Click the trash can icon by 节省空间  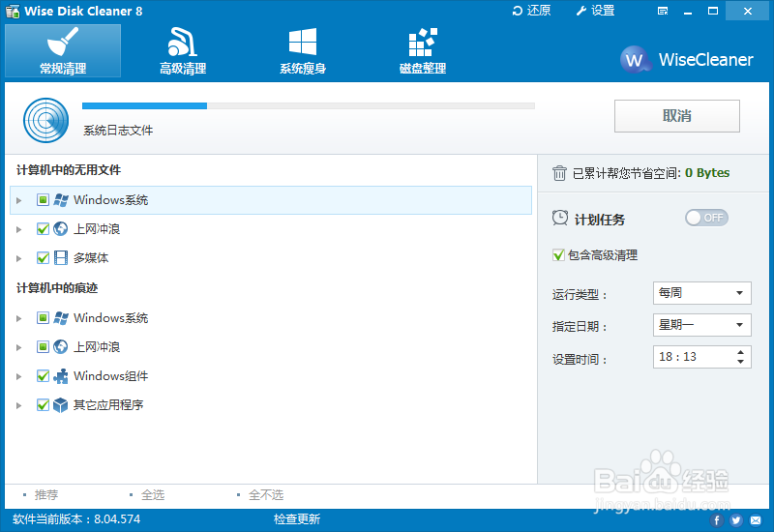point(559,173)
